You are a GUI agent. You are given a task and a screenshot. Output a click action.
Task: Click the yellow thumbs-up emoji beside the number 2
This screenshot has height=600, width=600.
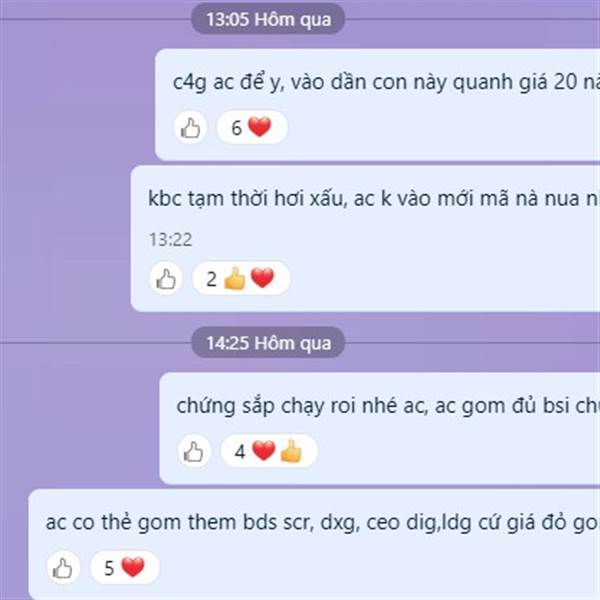pyautogui.click(x=235, y=278)
